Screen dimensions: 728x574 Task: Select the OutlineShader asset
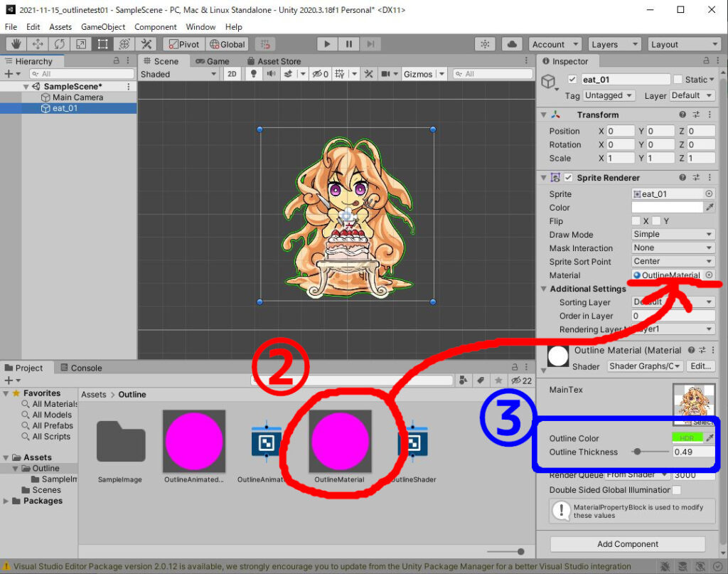click(413, 447)
